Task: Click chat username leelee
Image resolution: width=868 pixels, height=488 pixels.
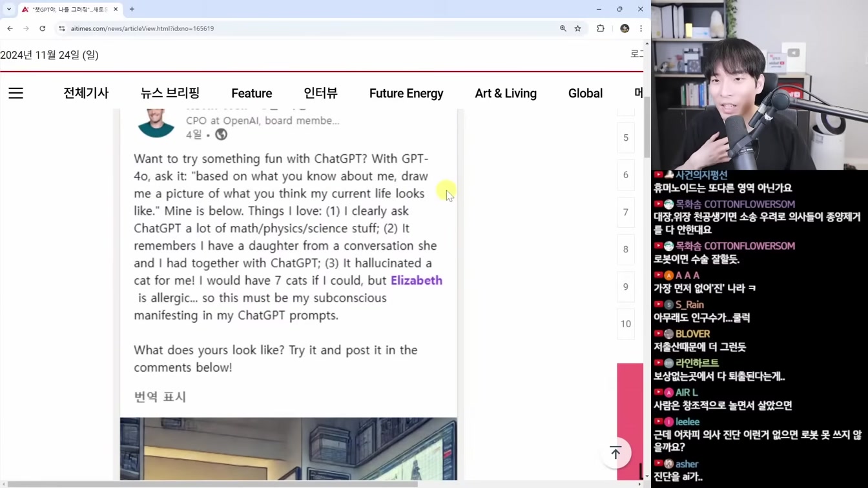Action: pyautogui.click(x=687, y=422)
